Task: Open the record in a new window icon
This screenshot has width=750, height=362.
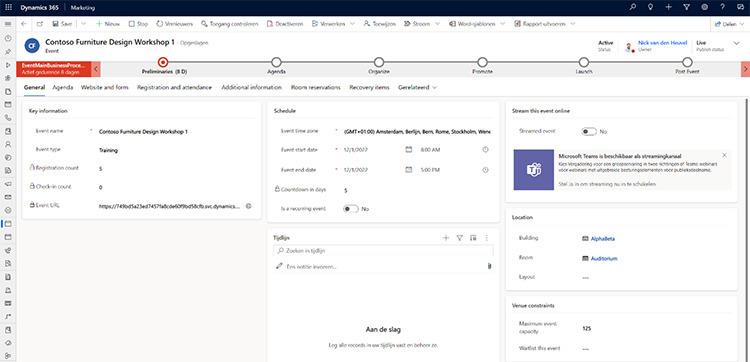Action: (40, 24)
